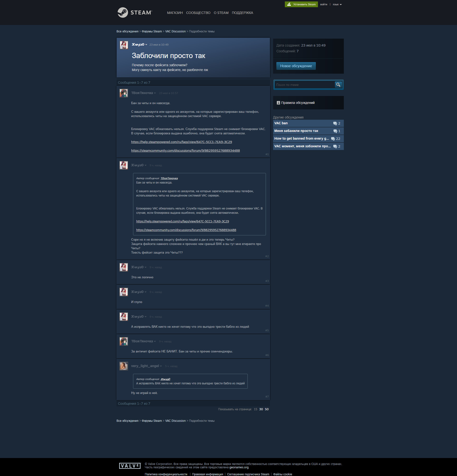Show 50 posts per page
Image resolution: width=457 pixels, height=476 pixels.
[x=267, y=409]
